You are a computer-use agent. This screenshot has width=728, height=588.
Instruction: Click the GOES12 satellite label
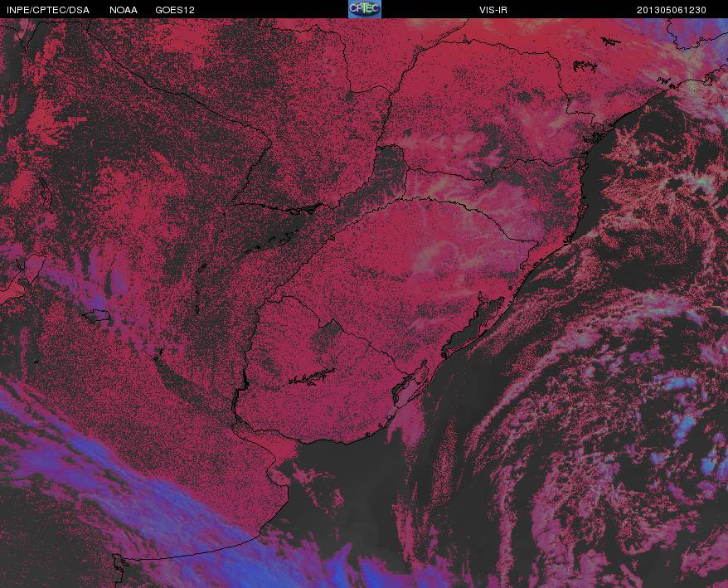[x=175, y=10]
